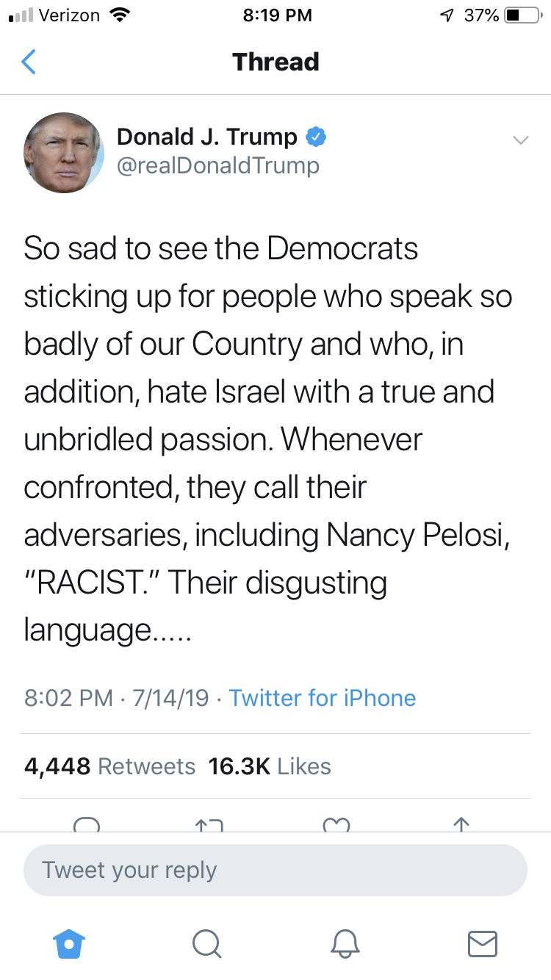Switch to the Home tab
Viewport: 551px width, 980px height.
click(70, 942)
